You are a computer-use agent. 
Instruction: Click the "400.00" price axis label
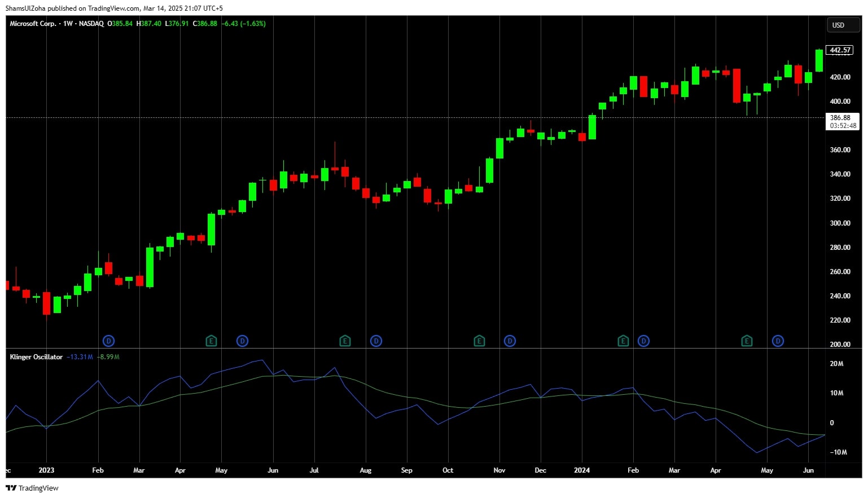840,102
